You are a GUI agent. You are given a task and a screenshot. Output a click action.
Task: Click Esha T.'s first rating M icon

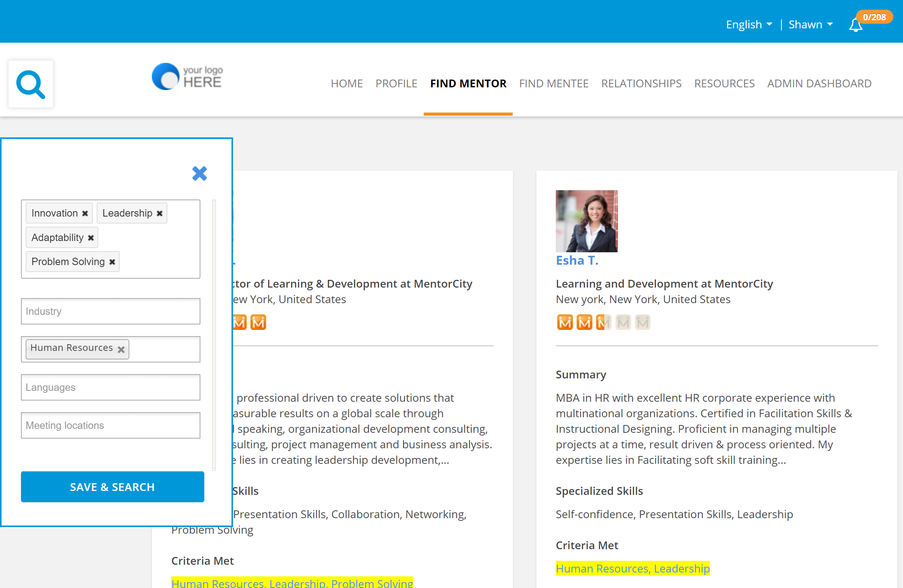pyautogui.click(x=565, y=322)
